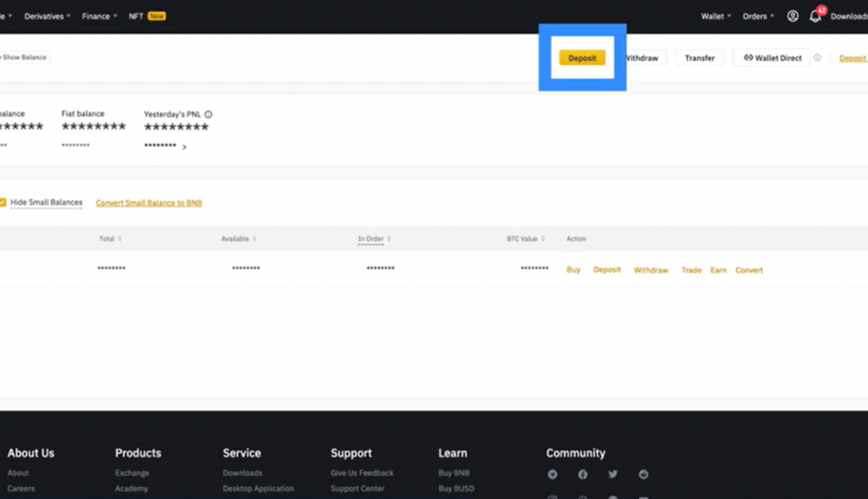Open the Telegram community icon in footer
868x499 pixels.
553,474
